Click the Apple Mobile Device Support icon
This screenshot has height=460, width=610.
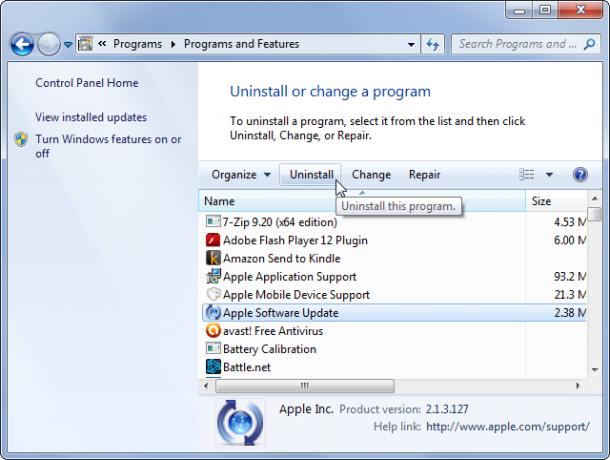coord(213,294)
